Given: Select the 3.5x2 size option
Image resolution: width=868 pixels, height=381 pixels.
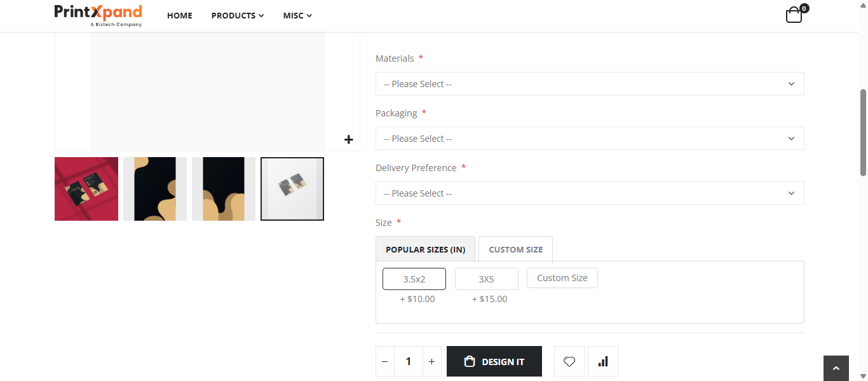Looking at the screenshot, I should pyautogui.click(x=414, y=279).
